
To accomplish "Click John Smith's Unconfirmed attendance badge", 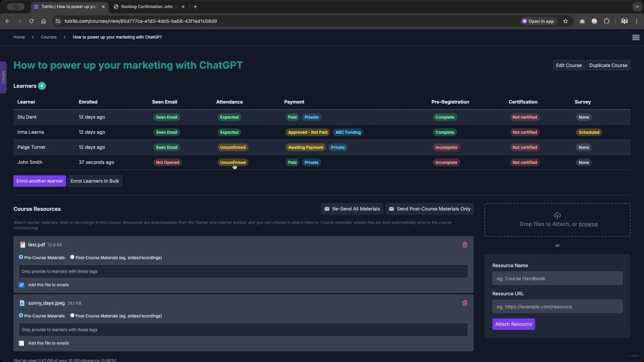I will pyautogui.click(x=233, y=162).
